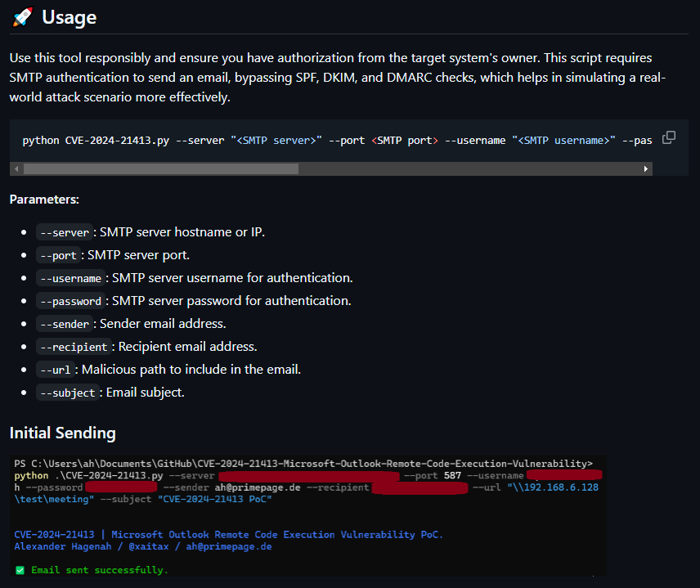
Task: Copy the python command to clipboard
Action: coord(668,137)
